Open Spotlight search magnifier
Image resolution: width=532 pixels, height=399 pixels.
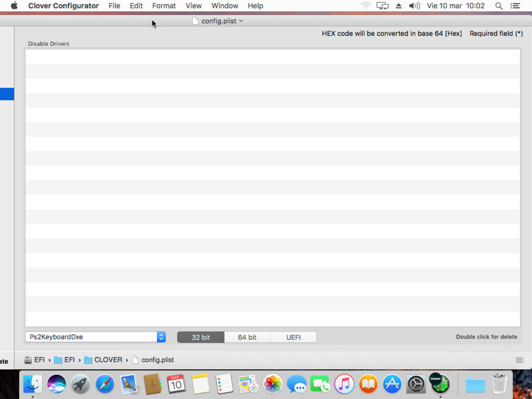click(499, 6)
